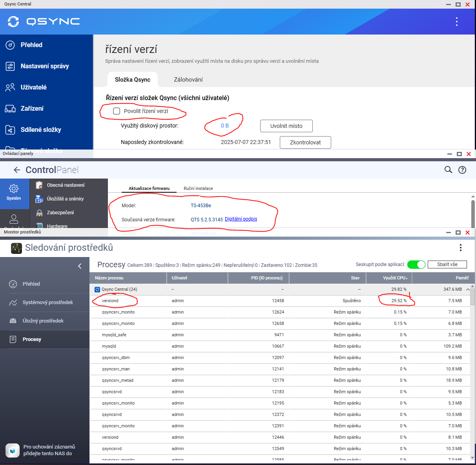Click the TS-453Be model value
This screenshot has height=465, width=476.
tap(201, 206)
